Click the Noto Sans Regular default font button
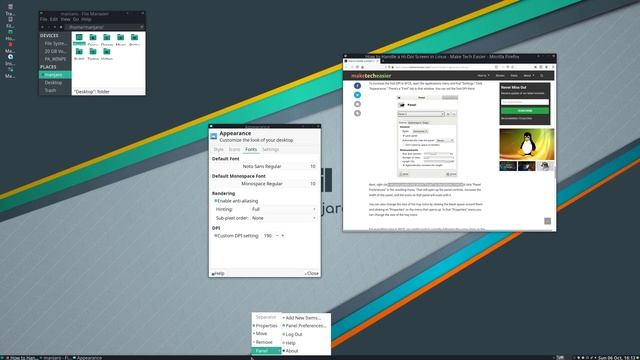 click(x=264, y=166)
